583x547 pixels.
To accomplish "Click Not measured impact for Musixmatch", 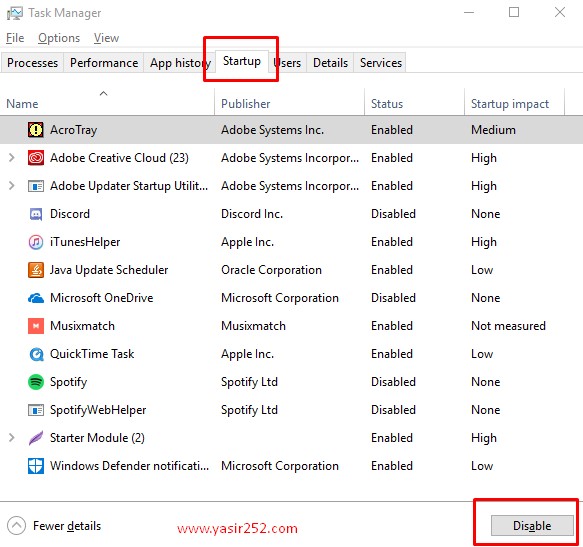I will point(508,326).
